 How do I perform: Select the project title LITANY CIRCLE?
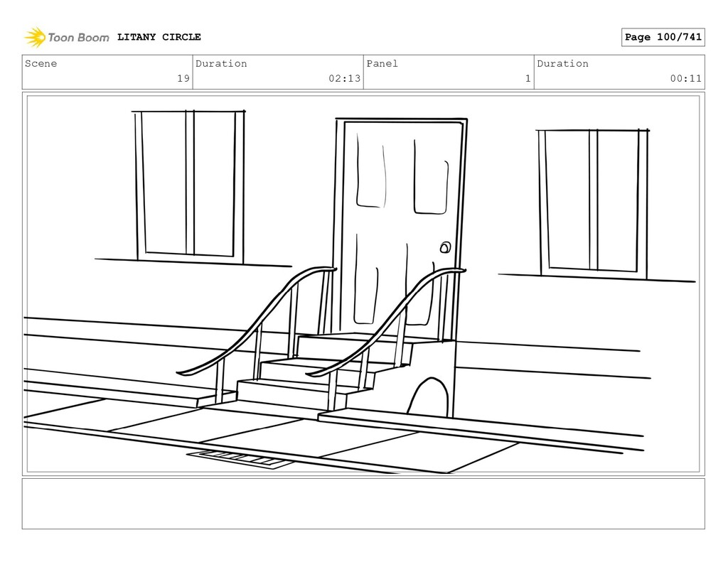[x=159, y=37]
